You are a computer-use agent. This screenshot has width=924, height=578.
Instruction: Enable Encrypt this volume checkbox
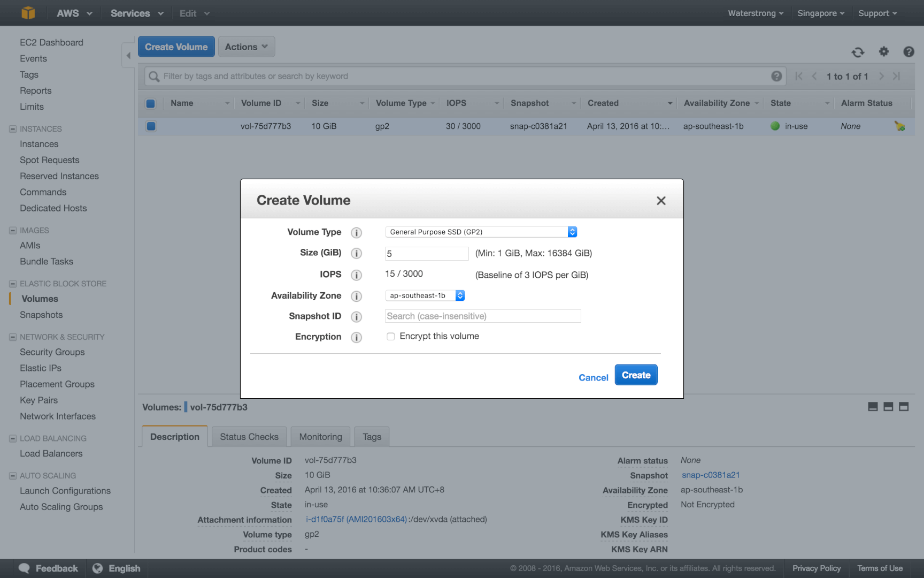391,337
